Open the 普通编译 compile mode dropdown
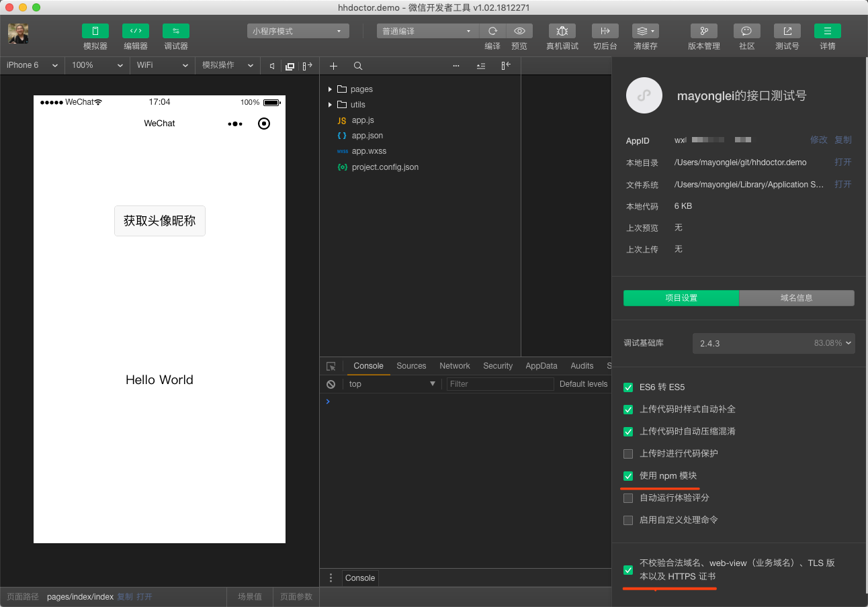Viewport: 868px width, 607px height. tap(428, 31)
